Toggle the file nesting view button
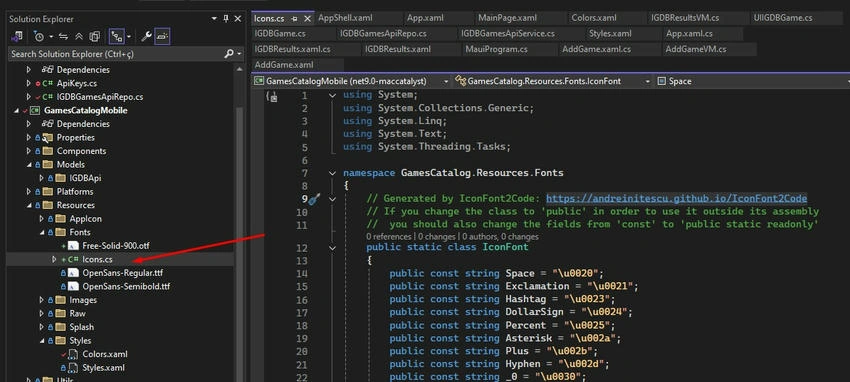 (x=116, y=36)
